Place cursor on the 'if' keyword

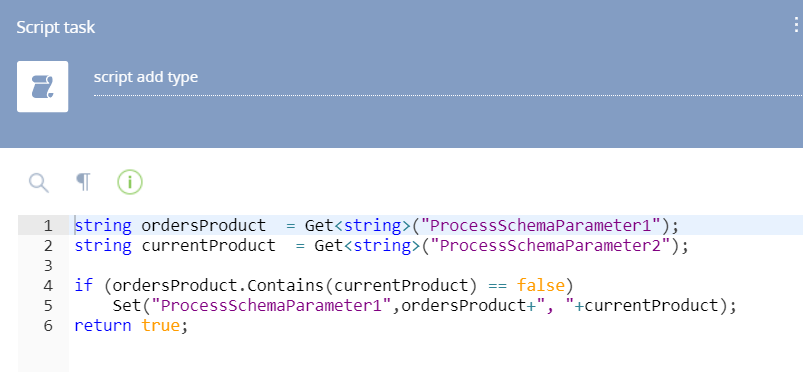(x=84, y=285)
